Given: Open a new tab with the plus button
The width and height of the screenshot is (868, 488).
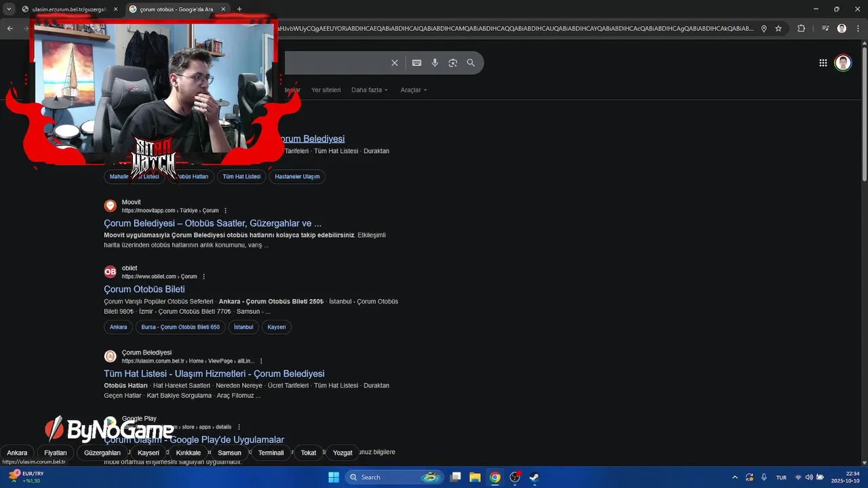Looking at the screenshot, I should pos(239,9).
